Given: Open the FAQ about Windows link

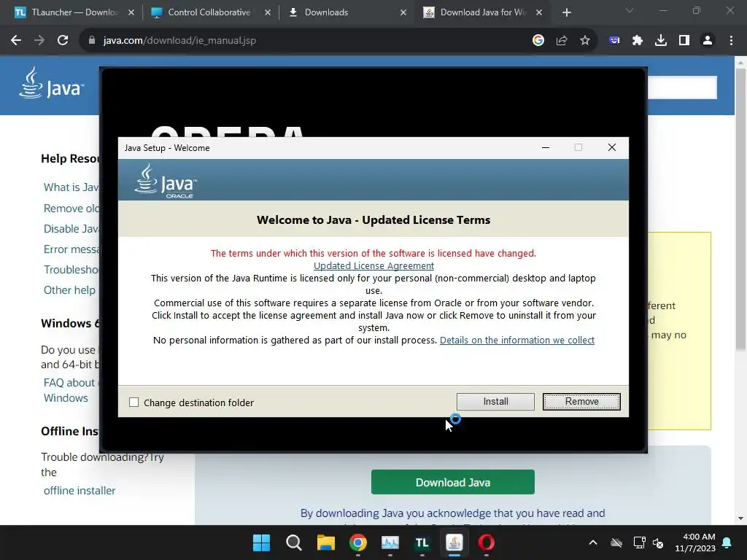Looking at the screenshot, I should 69,390.
